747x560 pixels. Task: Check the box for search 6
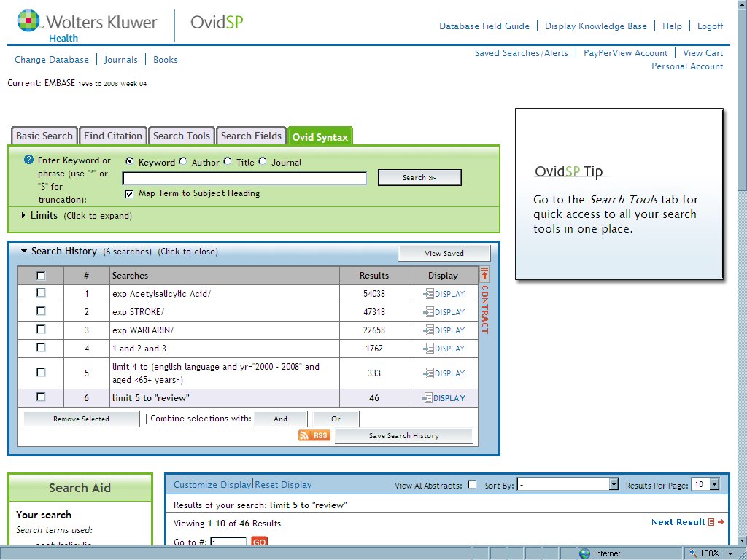point(41,397)
